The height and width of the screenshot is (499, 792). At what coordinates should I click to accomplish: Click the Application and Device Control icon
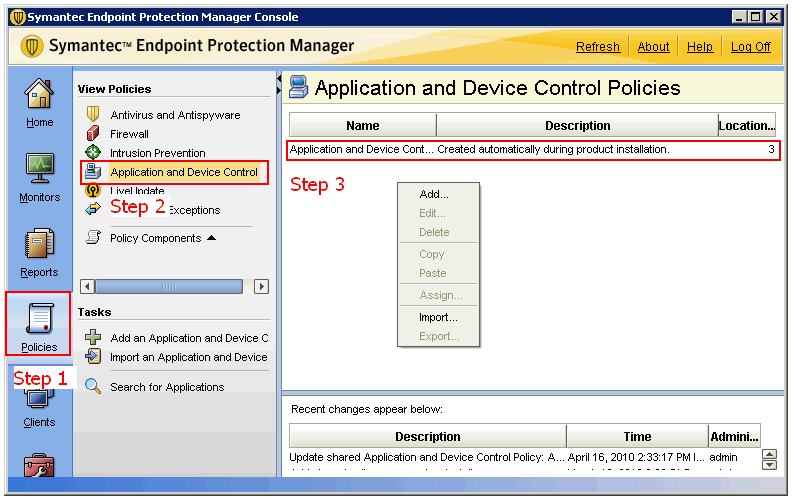93,171
